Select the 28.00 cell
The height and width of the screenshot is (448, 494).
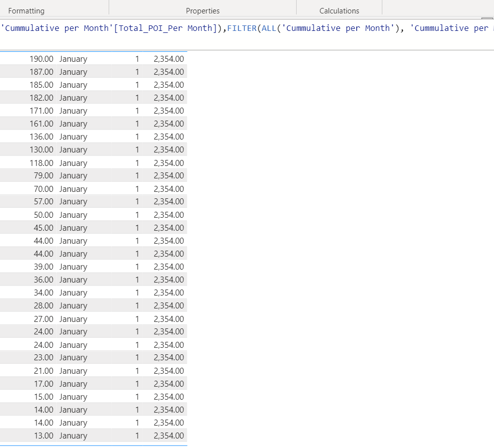(43, 305)
